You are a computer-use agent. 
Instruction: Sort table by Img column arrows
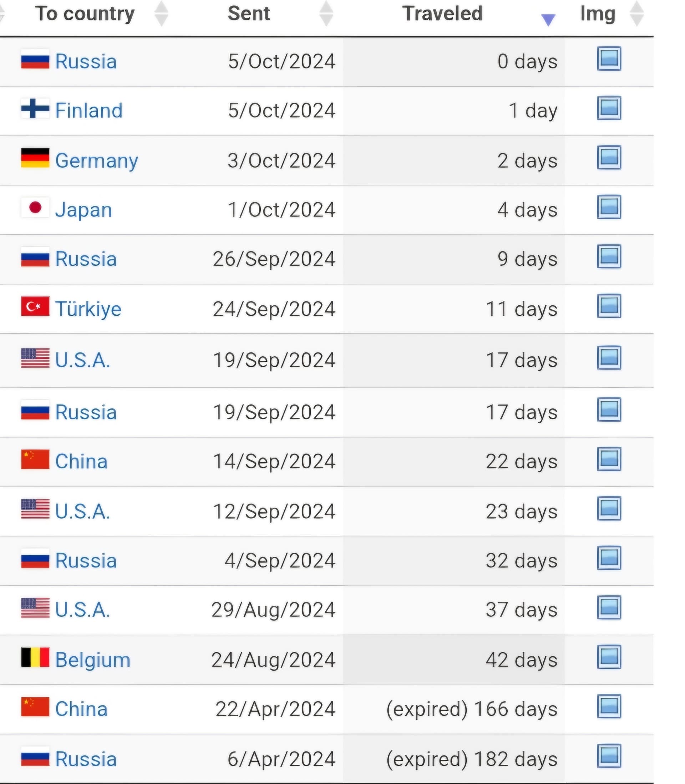point(637,14)
